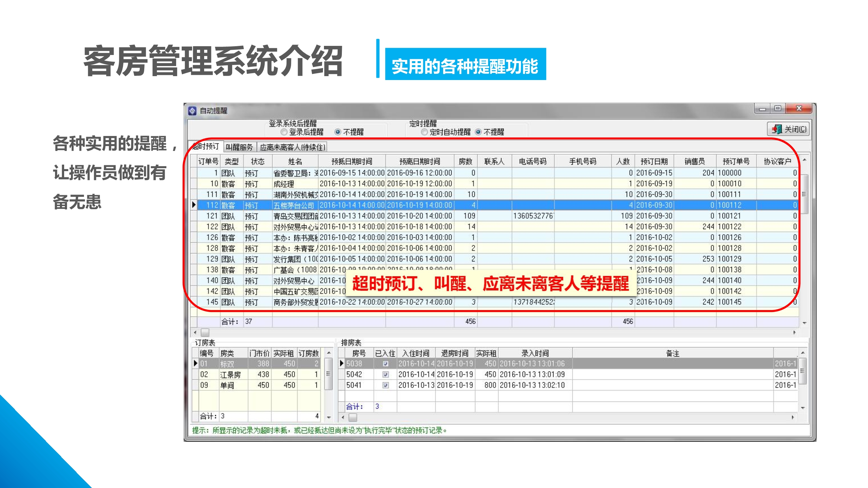Screen dimensions: 868x488
Task: Choose 不提醒 under 定时提醒
Action: pos(478,132)
